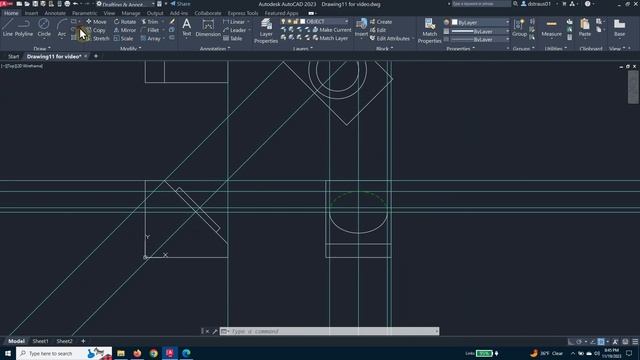Image resolution: width=640 pixels, height=360 pixels.
Task: Click the Move command
Action: [x=96, y=22]
